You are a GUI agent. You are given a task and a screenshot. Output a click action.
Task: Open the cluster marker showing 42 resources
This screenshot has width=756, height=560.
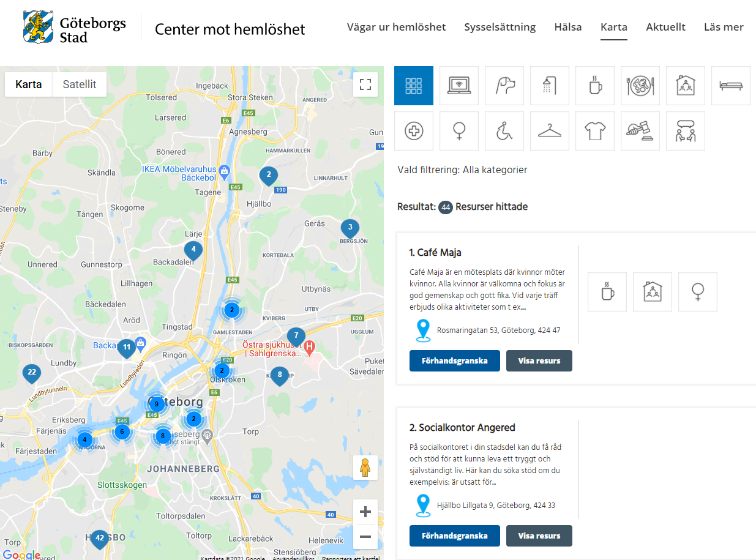point(100,539)
